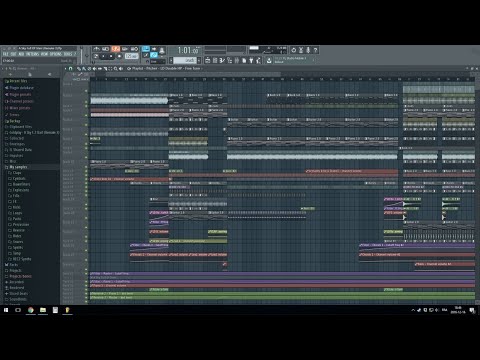Open the EDIT menu
Image resolution: width=480 pixels, height=360 pixels.
(x=13, y=54)
